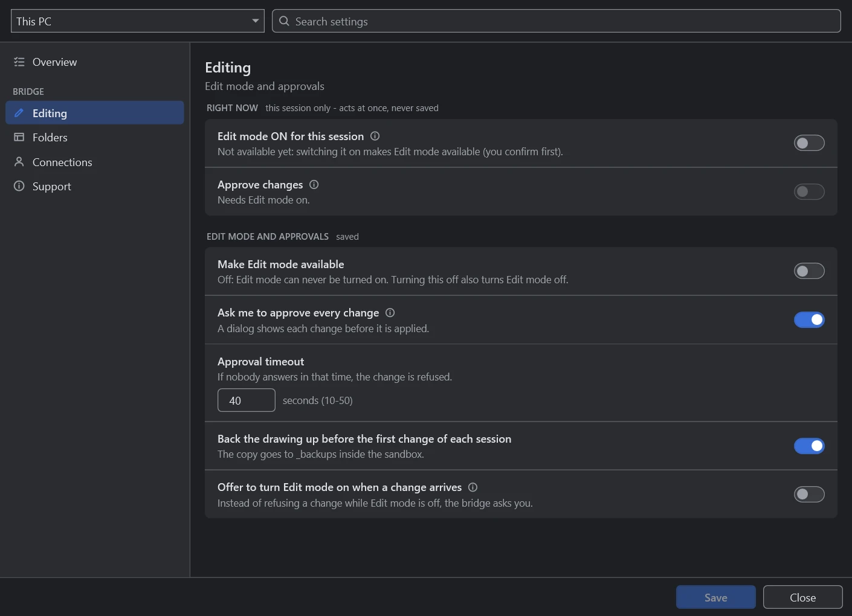Image resolution: width=852 pixels, height=616 pixels.
Task: Open the Connections section
Action: tap(95, 162)
